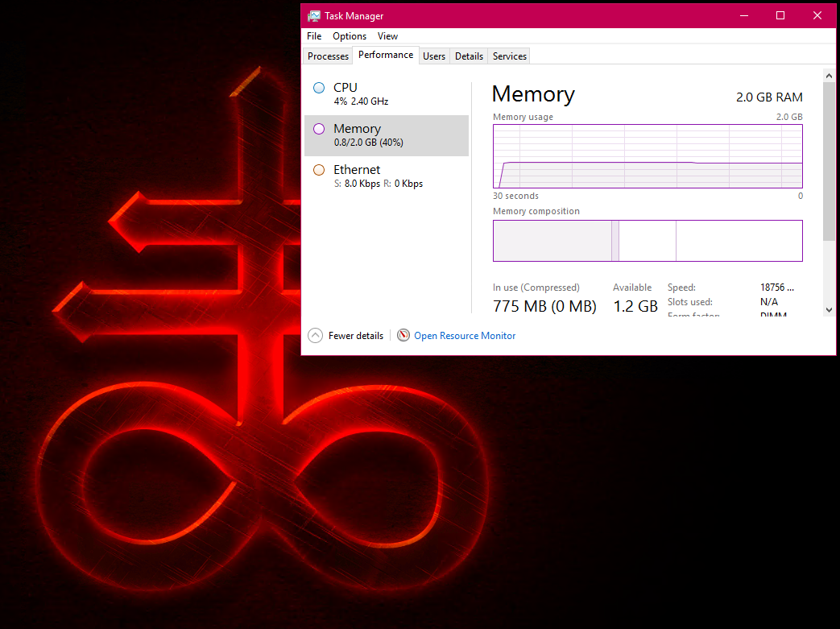
Task: Click the CPU circle icon in sidebar
Action: 319,88
